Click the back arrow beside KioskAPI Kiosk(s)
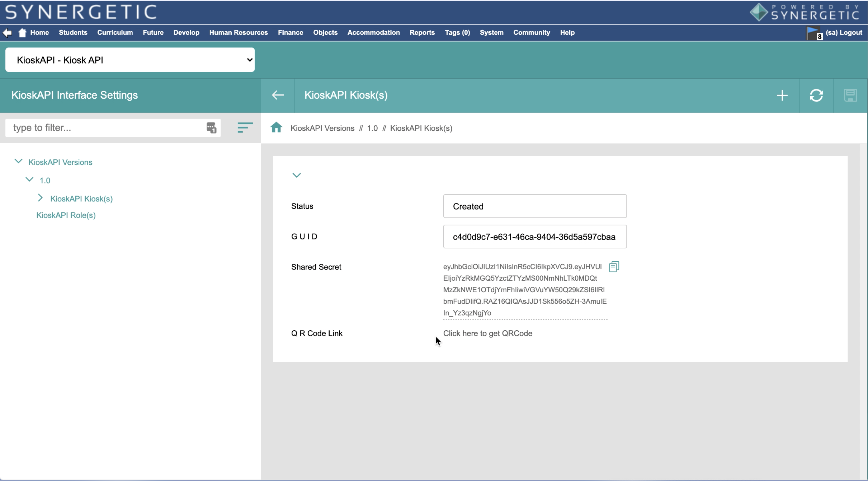Viewport: 868px width, 481px height. [x=278, y=95]
